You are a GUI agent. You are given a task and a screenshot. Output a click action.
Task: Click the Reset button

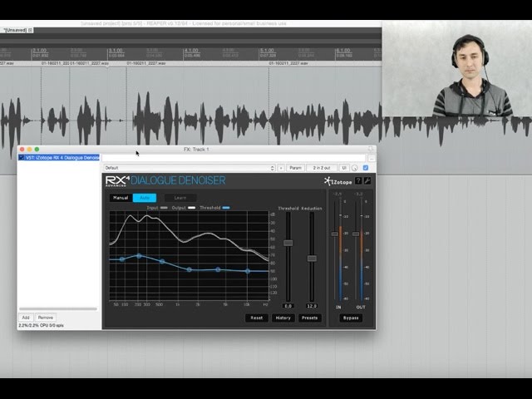click(x=257, y=318)
